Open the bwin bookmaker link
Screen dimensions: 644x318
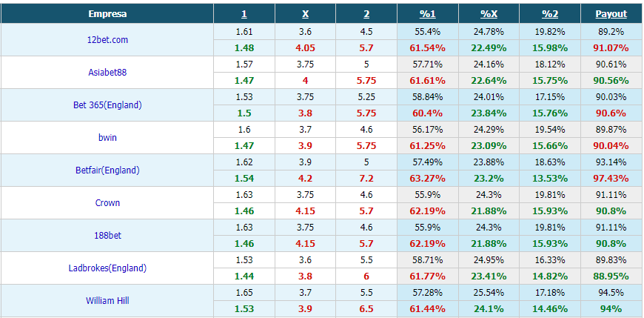[x=107, y=137]
